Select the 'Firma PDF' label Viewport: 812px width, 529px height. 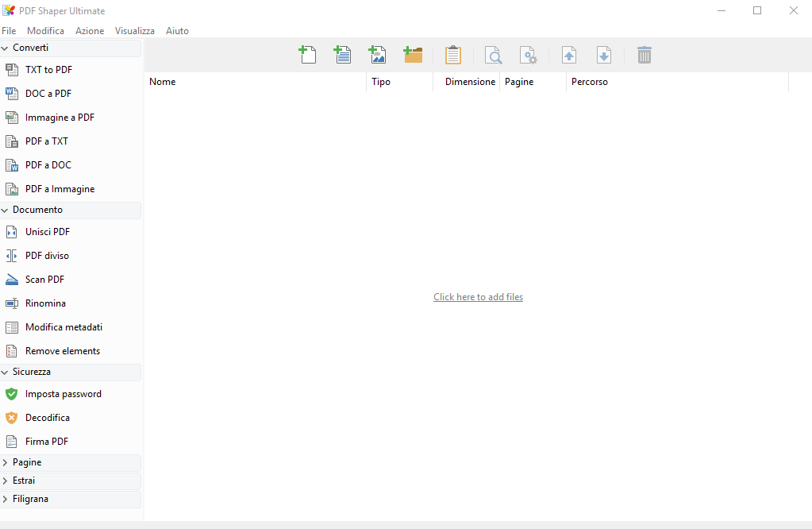47,442
